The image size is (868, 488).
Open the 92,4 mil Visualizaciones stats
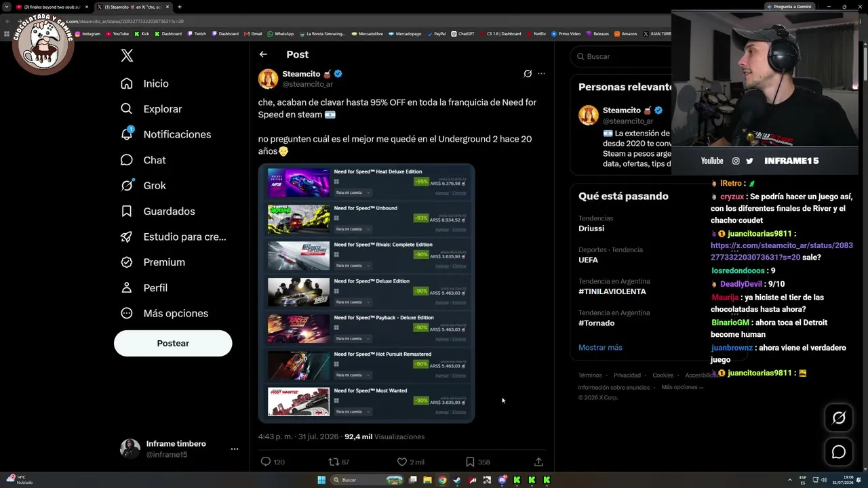tap(384, 436)
